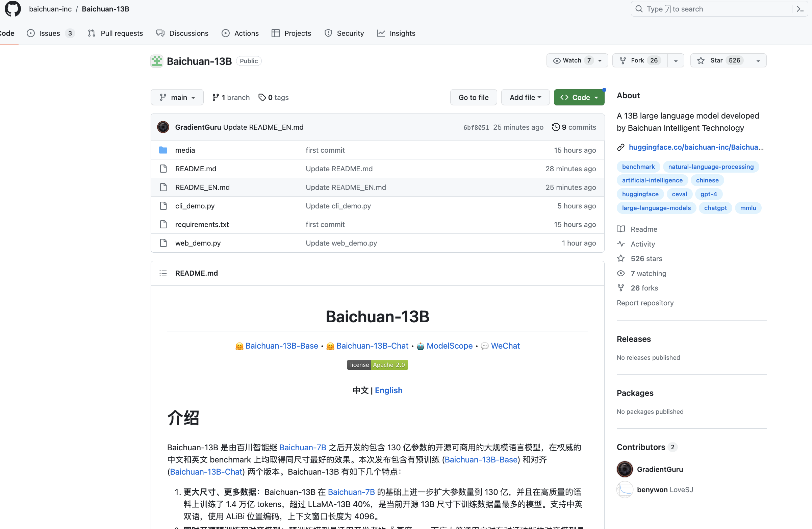Click the Releases heading link
Image resolution: width=812 pixels, height=529 pixels.
click(x=634, y=339)
